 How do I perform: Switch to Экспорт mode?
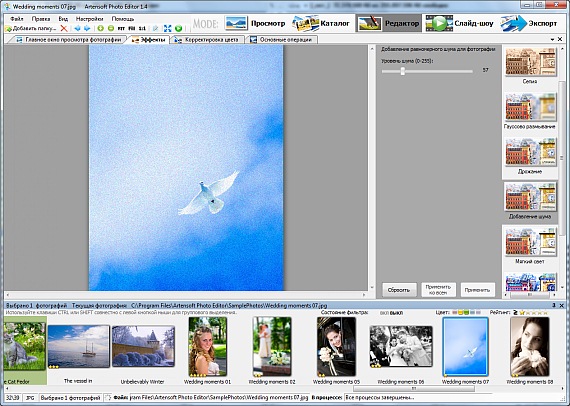[x=529, y=23]
